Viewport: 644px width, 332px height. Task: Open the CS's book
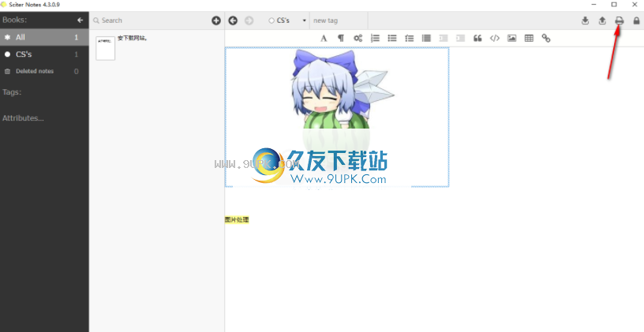(44, 54)
